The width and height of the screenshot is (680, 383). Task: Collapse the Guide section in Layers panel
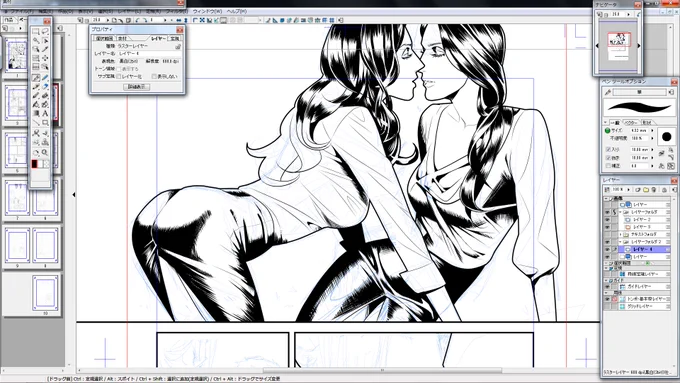(606, 280)
